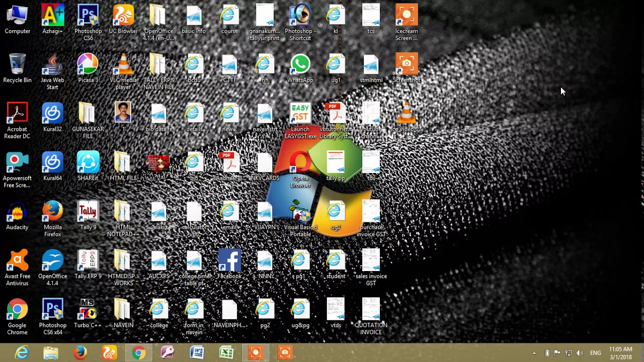Open the college time table file
The image size is (644, 362).
(194, 268)
